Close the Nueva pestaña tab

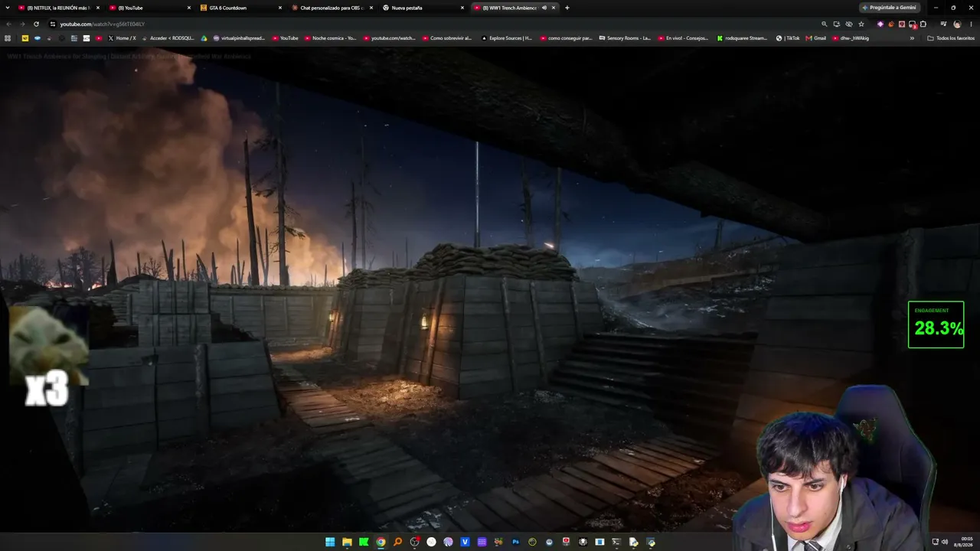462,8
